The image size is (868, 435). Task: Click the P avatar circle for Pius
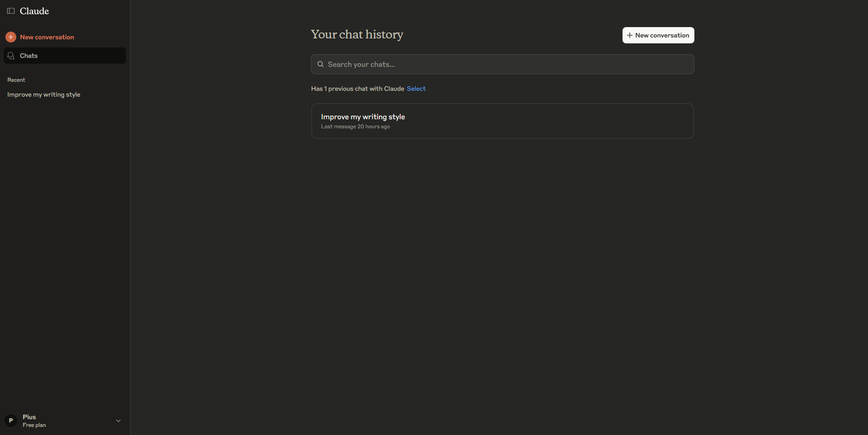(x=11, y=421)
